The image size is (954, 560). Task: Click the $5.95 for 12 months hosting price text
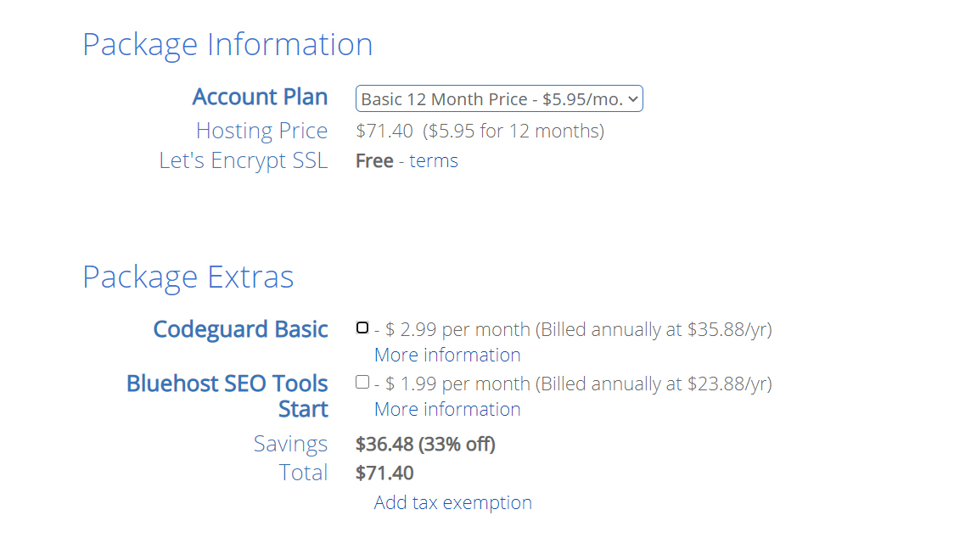513,131
